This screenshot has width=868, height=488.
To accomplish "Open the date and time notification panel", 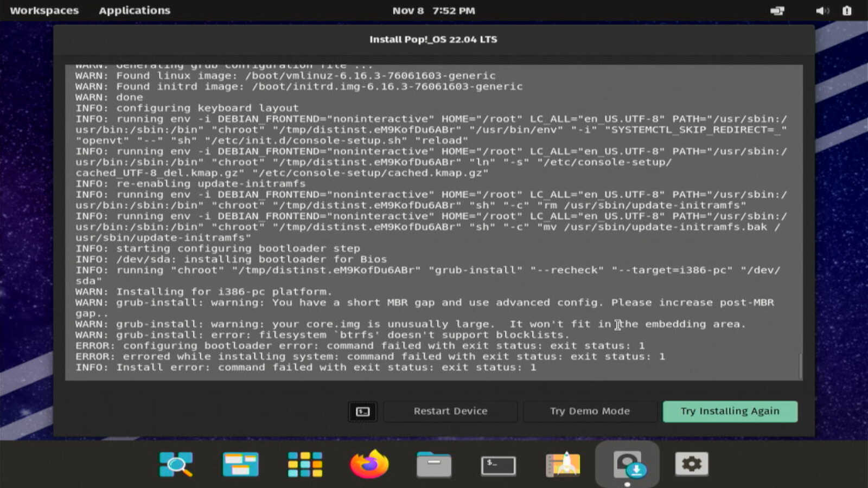I will [x=433, y=11].
